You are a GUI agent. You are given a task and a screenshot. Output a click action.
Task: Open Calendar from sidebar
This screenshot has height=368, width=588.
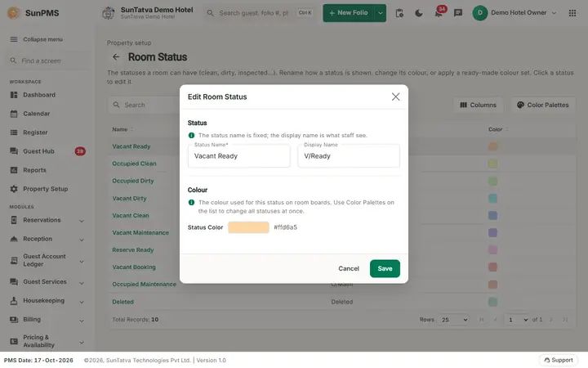click(x=37, y=114)
